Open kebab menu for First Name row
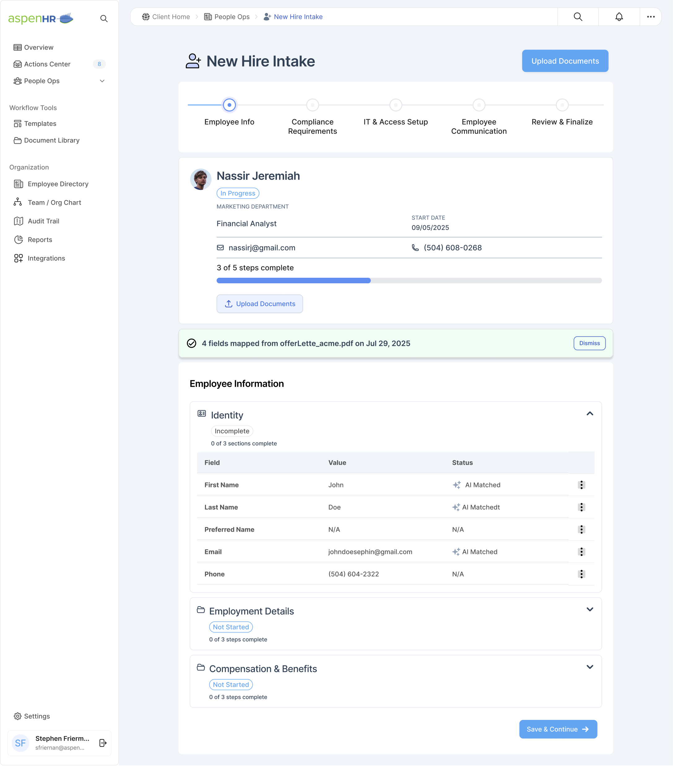673x784 pixels. pyautogui.click(x=581, y=485)
